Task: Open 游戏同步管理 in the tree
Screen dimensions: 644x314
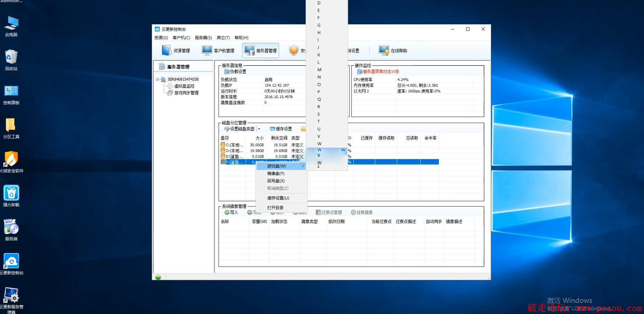Action: point(186,93)
